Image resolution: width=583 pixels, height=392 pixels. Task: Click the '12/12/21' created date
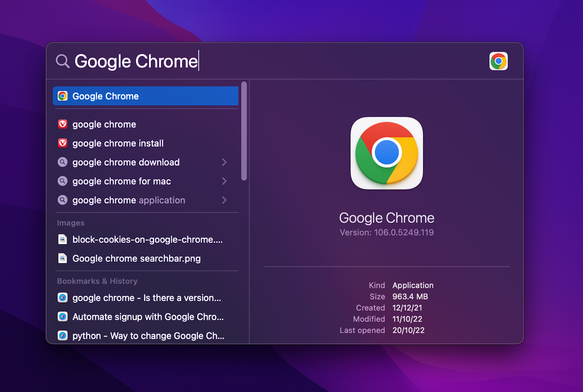pos(407,308)
